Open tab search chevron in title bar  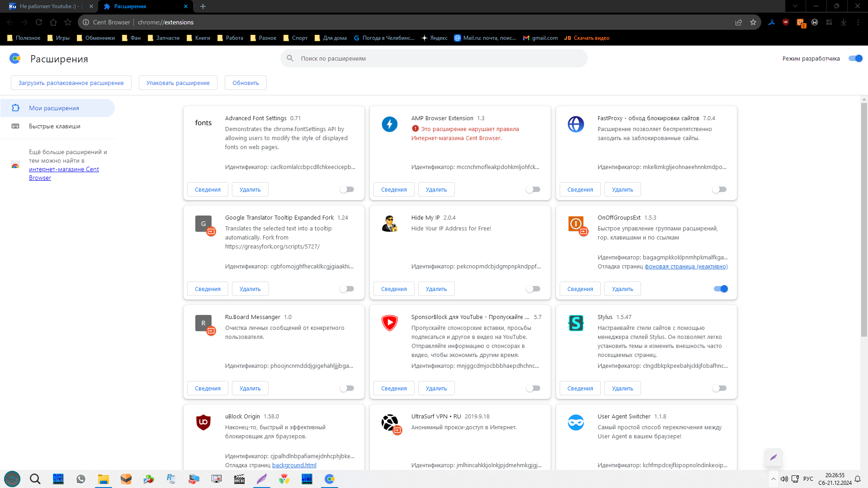coord(795,6)
